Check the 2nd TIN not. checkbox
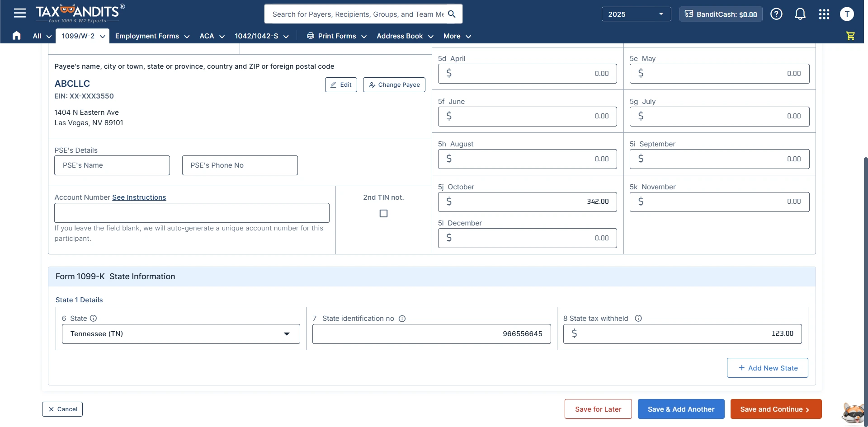The image size is (868, 427). click(383, 213)
